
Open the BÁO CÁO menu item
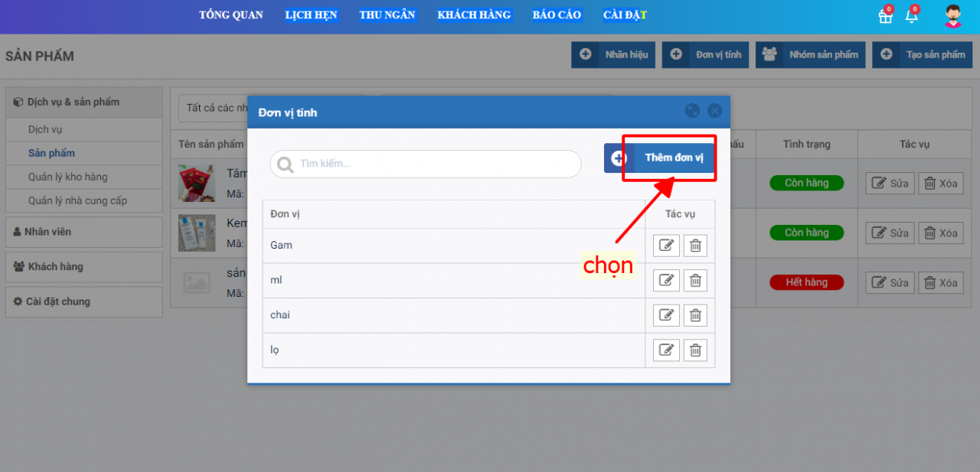557,15
